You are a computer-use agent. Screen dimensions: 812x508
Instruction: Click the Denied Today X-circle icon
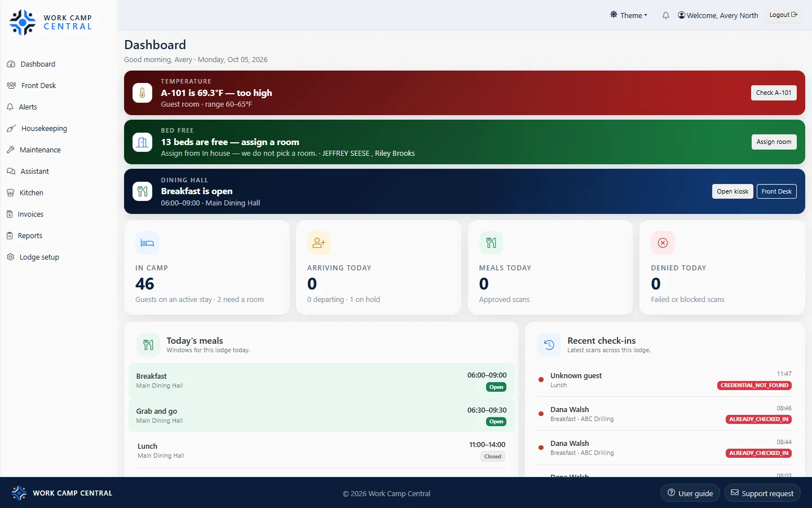click(x=663, y=243)
